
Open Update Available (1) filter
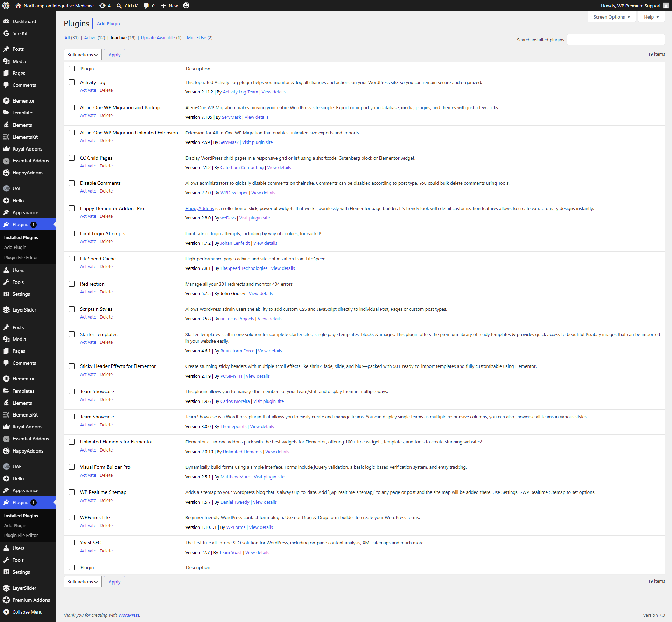pyautogui.click(x=161, y=37)
